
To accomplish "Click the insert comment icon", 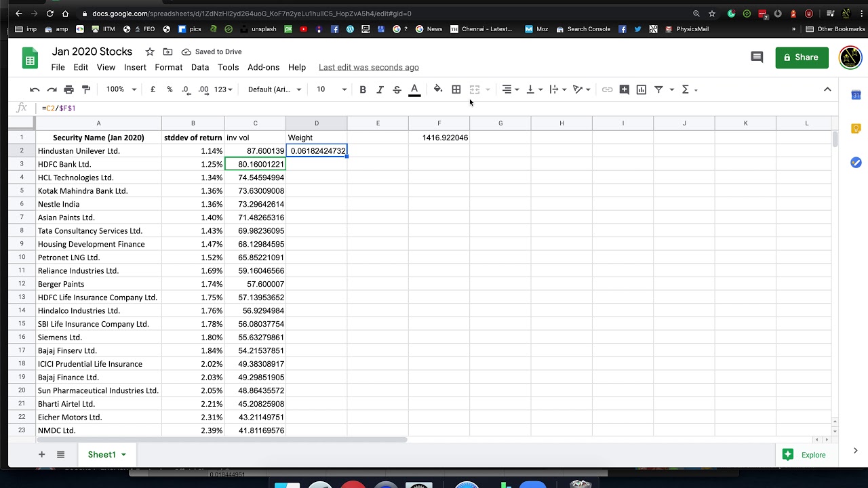I will [625, 89].
